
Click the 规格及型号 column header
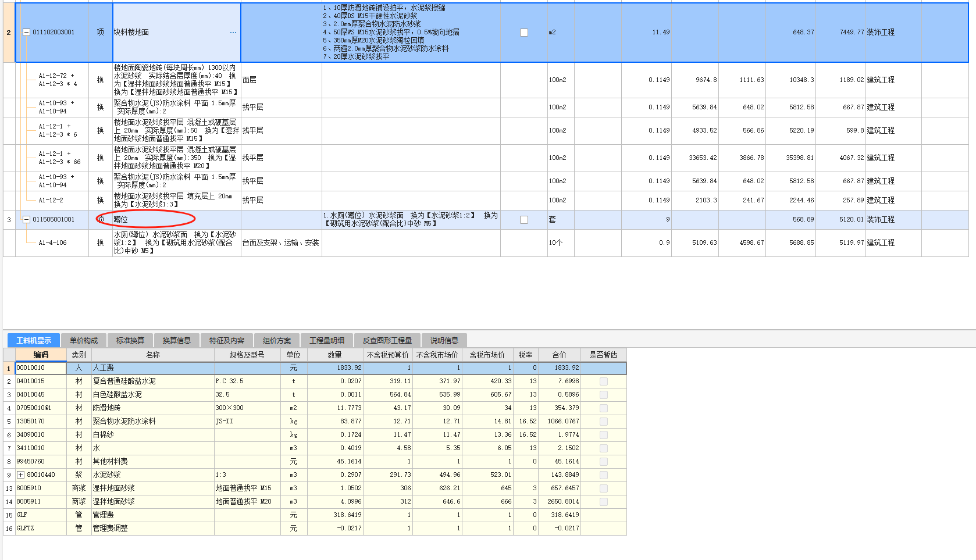pos(247,355)
